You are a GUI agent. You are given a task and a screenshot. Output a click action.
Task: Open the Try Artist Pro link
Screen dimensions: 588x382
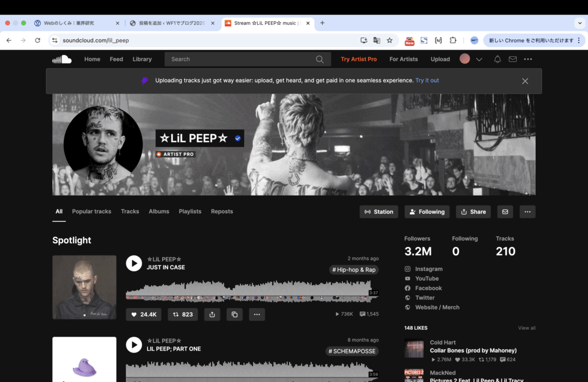click(x=358, y=59)
